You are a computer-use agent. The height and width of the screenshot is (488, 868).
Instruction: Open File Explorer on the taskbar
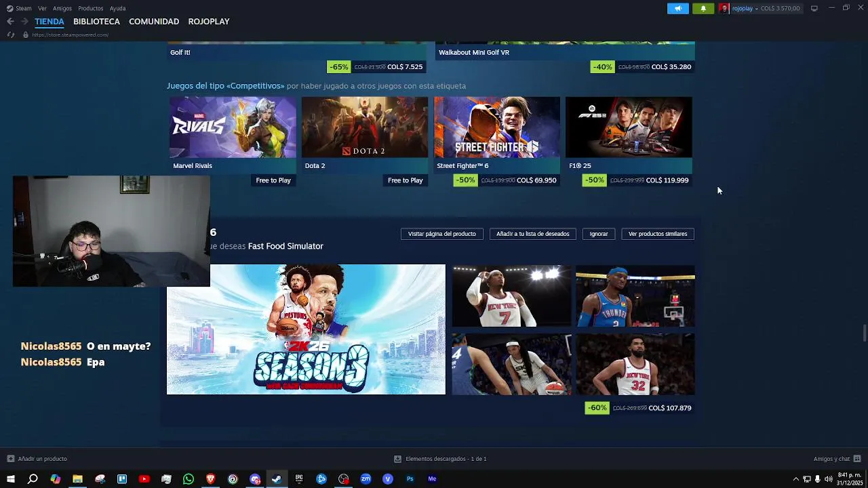(77, 479)
